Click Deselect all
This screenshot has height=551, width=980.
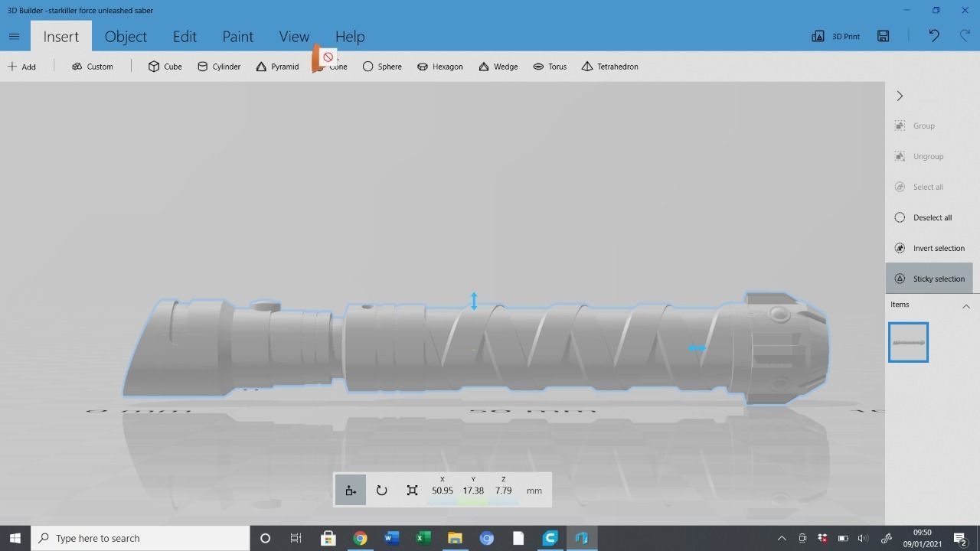pyautogui.click(x=923, y=217)
